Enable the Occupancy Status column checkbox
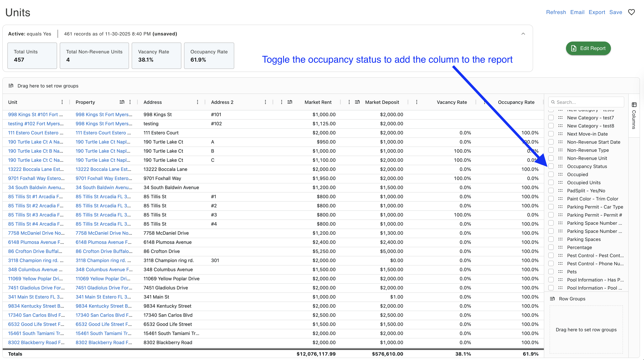 (551, 166)
